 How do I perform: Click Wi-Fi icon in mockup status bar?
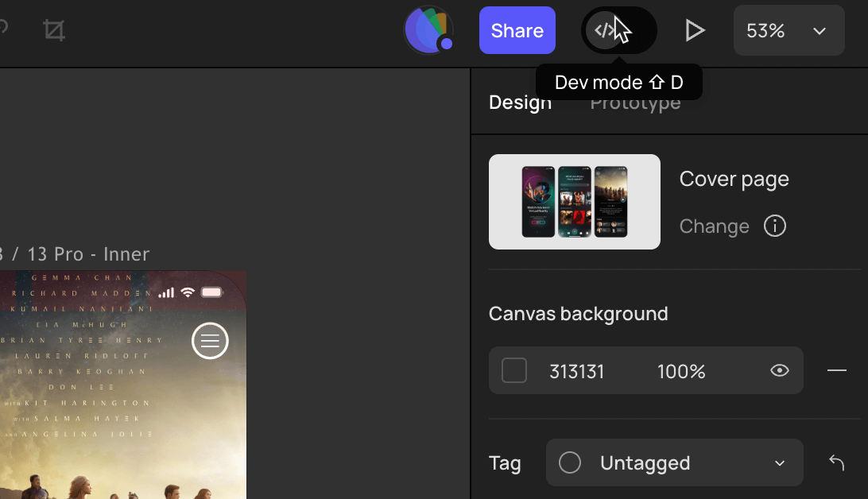pyautogui.click(x=188, y=292)
